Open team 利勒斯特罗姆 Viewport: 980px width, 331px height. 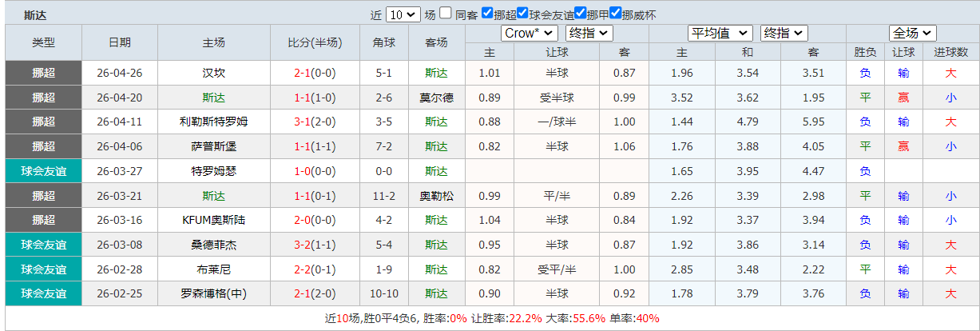coord(214,122)
